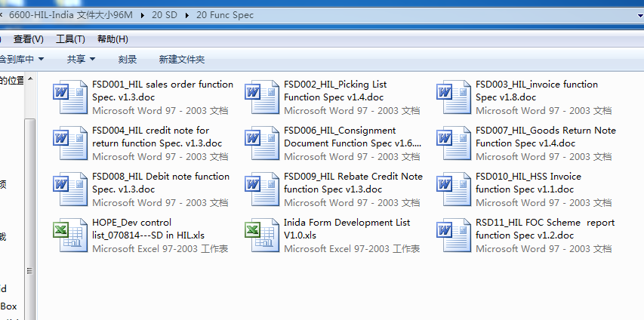Screen dimensions: 644x320
Task: Click filename FSD004_HIL credit note for return
Action: 157,137
